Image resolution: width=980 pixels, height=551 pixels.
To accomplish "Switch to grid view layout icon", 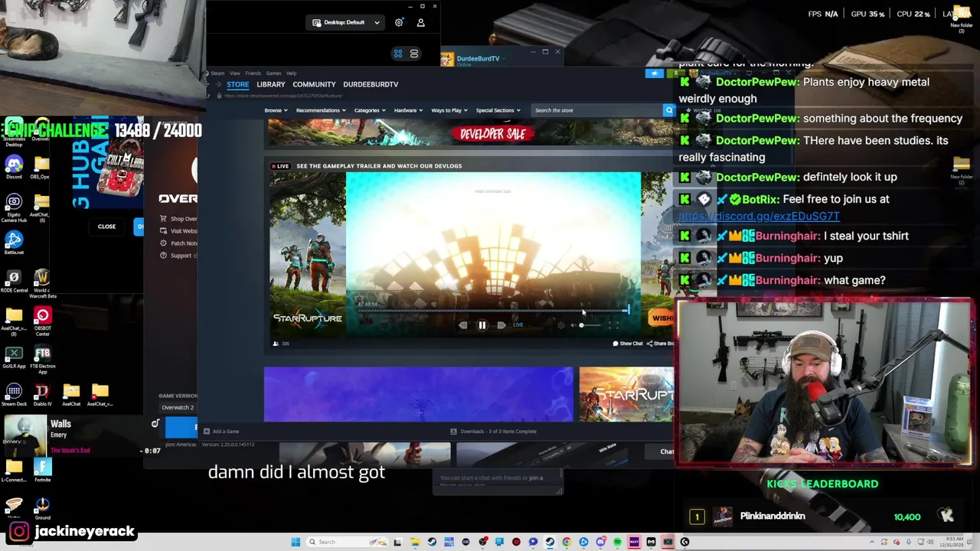I will (x=398, y=54).
